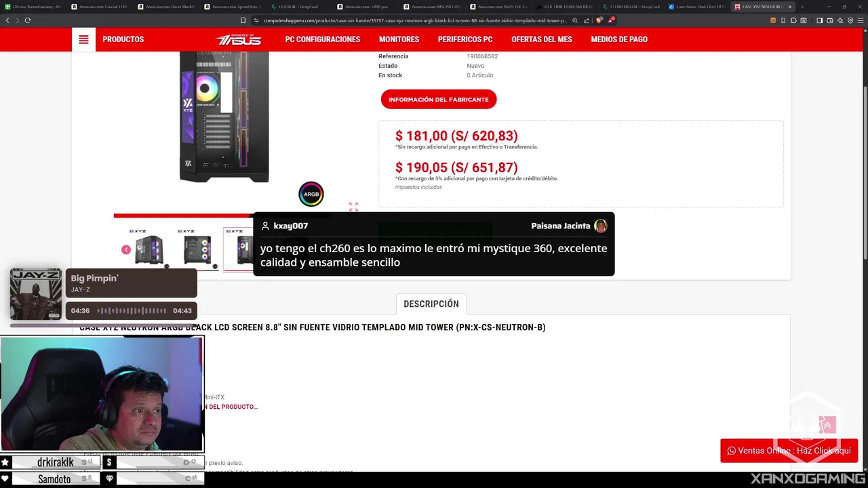Click the ARGB rainbow badge icon
The width and height of the screenshot is (868, 488).
click(311, 194)
